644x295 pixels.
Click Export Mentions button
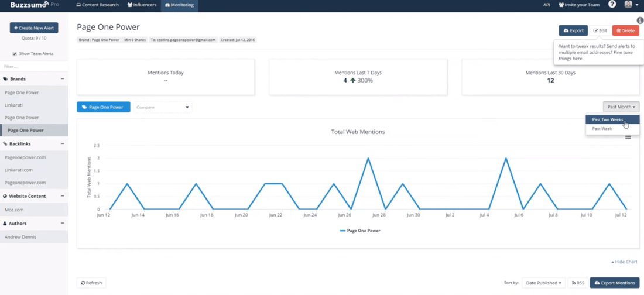pyautogui.click(x=614, y=283)
